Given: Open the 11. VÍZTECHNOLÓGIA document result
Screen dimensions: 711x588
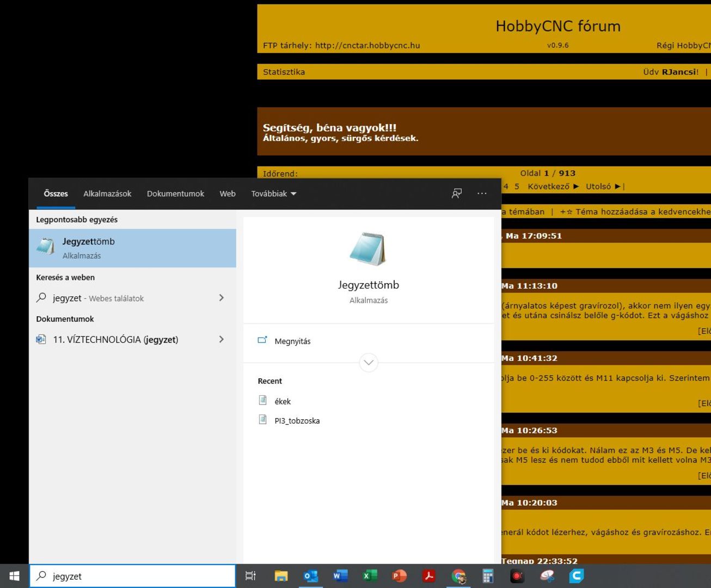Looking at the screenshot, I should pyautogui.click(x=115, y=340).
